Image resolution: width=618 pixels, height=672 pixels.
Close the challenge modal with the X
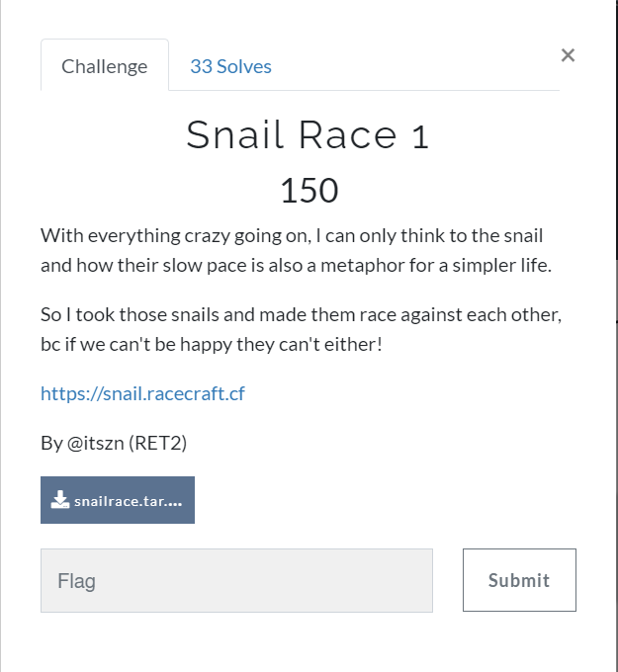[x=568, y=55]
